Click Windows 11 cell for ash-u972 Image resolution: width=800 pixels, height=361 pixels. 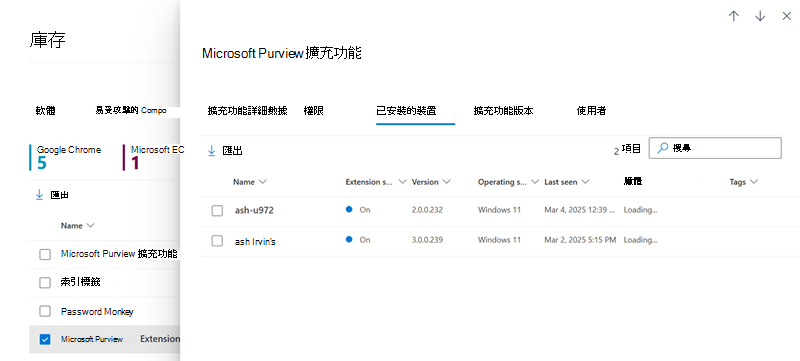coord(499,210)
